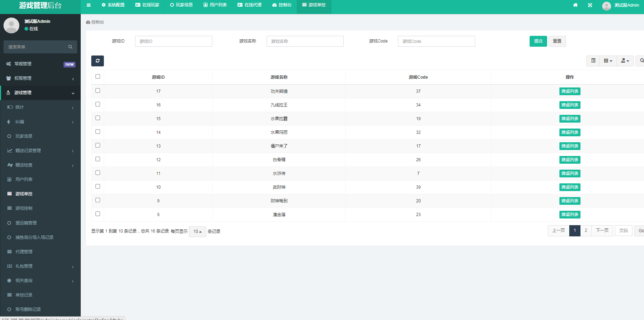The width and height of the screenshot is (644, 320).
Task: Click the green 提交 button
Action: [538, 41]
